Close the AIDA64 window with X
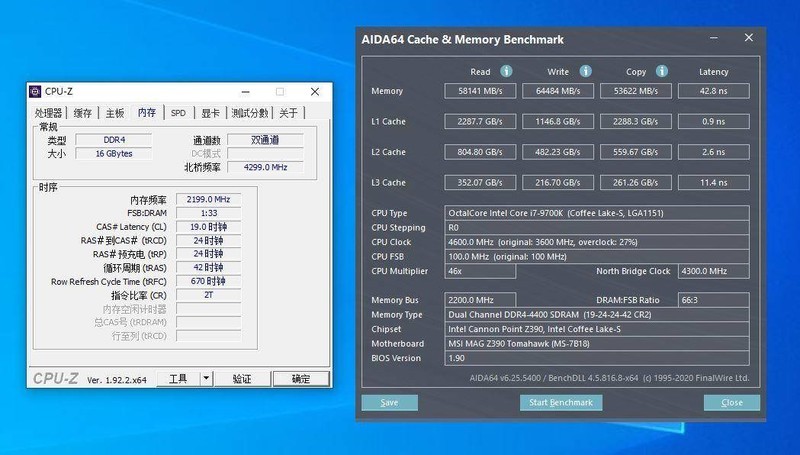This screenshot has width=800, height=455. click(x=748, y=38)
